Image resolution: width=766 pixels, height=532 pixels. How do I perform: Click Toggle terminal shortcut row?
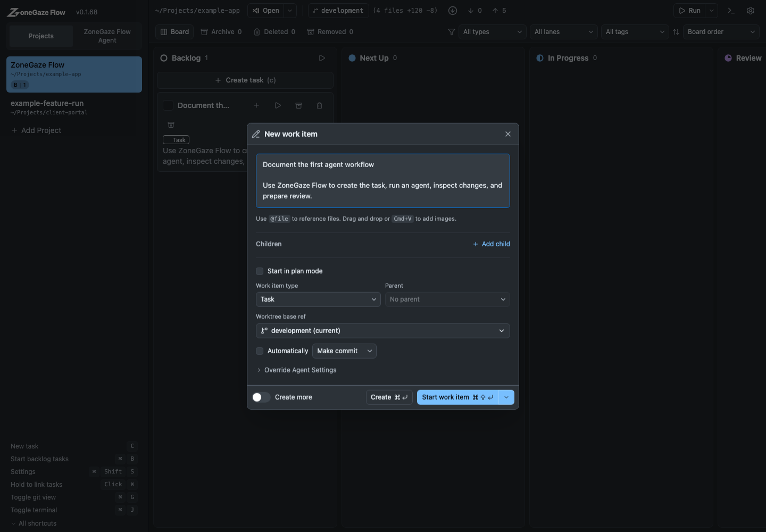[73, 510]
